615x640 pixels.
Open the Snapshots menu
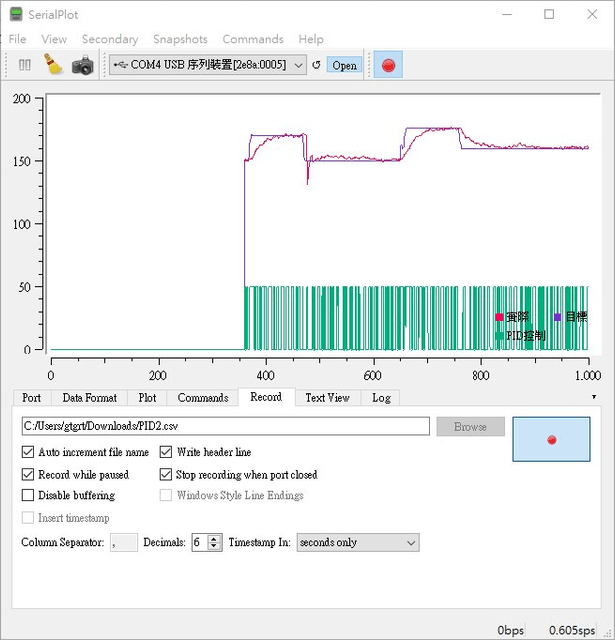click(x=180, y=39)
